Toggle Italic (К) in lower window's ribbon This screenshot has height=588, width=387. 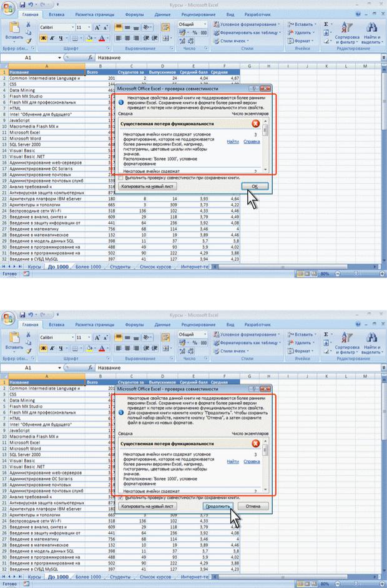pyautogui.click(x=52, y=349)
